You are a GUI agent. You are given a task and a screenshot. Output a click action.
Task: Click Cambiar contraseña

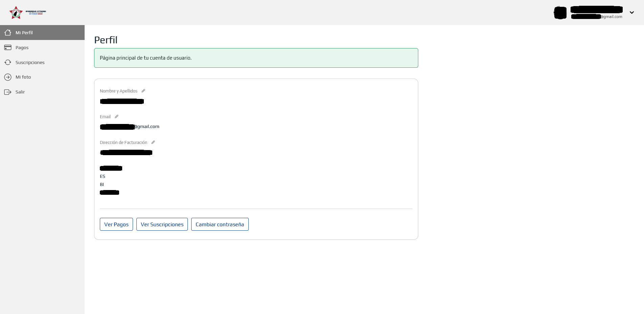point(220,224)
